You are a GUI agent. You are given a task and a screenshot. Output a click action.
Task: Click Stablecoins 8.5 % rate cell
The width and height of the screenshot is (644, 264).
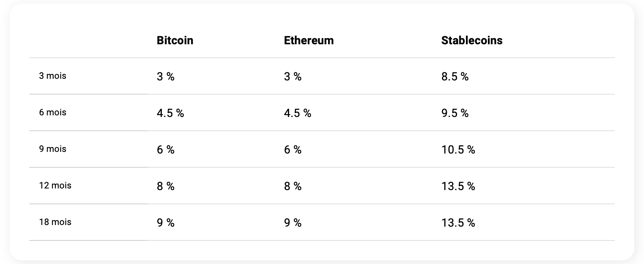click(455, 76)
